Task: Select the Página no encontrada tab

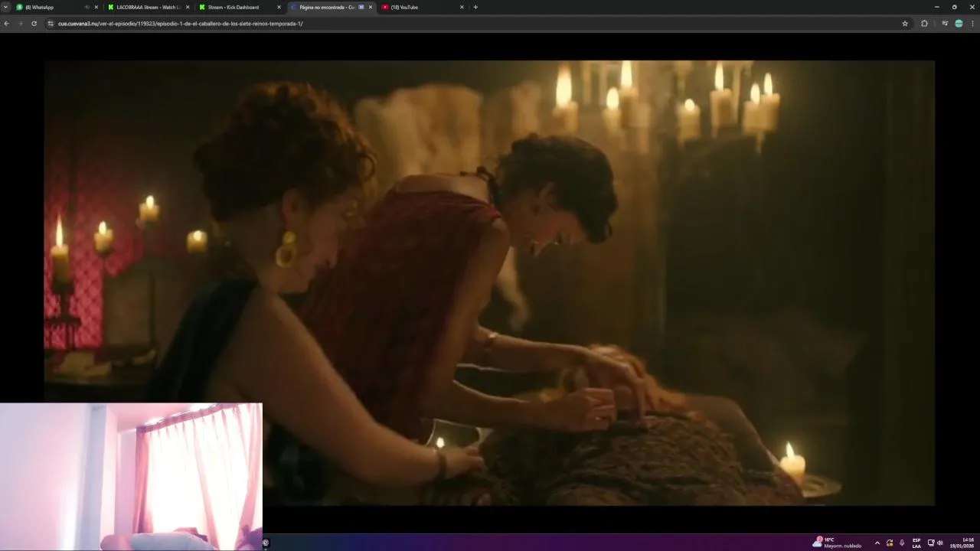Action: [331, 7]
